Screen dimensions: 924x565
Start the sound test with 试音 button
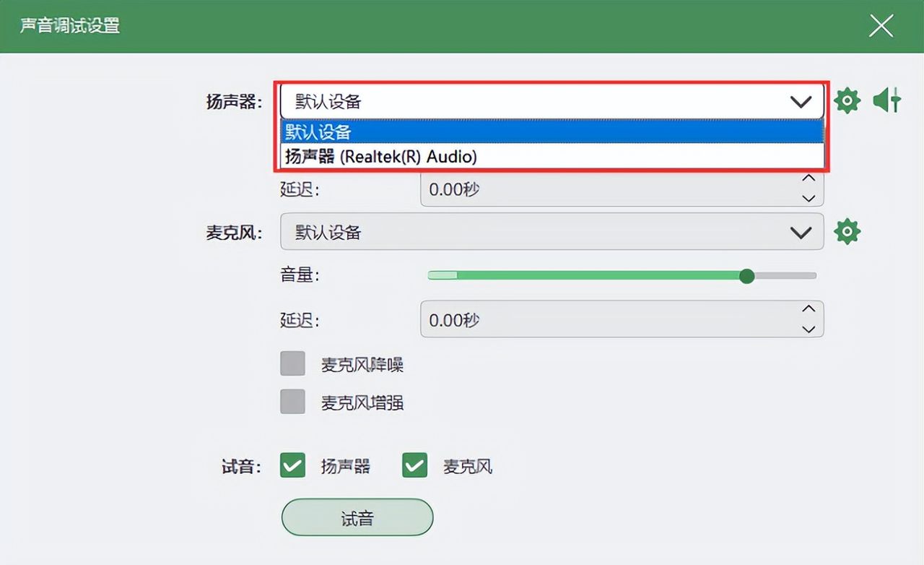click(x=357, y=517)
